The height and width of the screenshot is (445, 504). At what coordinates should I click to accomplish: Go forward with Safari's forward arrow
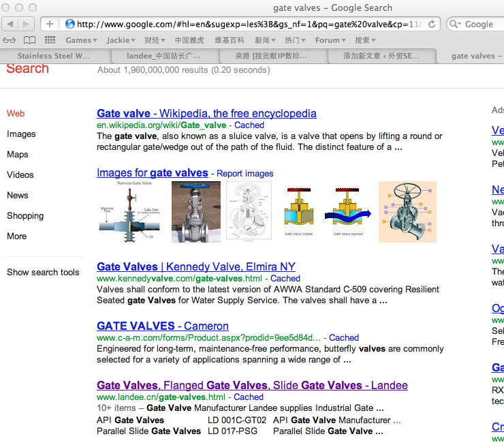click(26, 24)
